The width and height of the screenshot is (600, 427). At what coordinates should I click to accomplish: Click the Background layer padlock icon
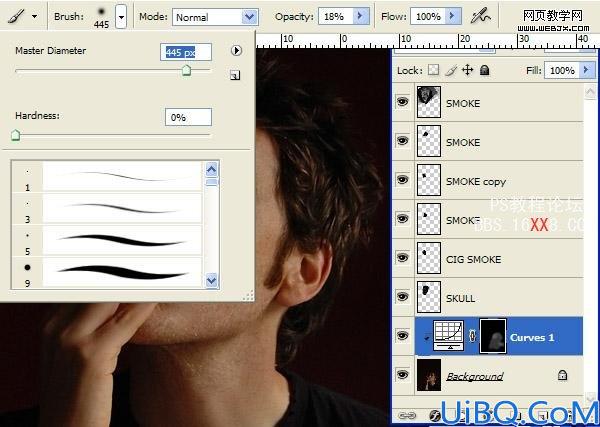562,375
